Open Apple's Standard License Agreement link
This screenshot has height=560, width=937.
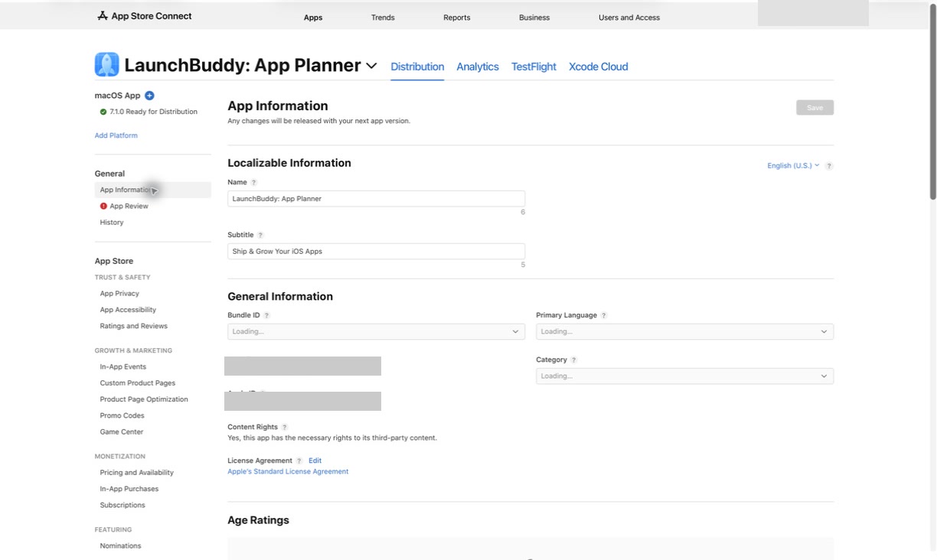[288, 471]
